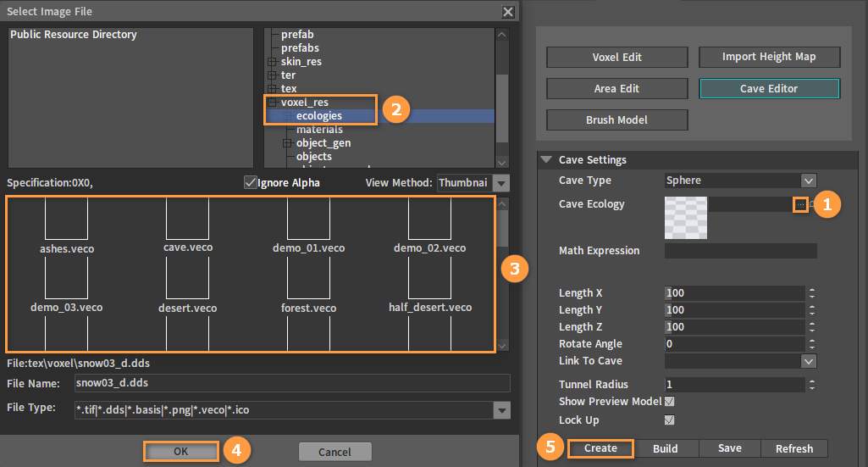Open the Import Height Map tool
Viewport: 868px width, 467px height.
(x=769, y=57)
